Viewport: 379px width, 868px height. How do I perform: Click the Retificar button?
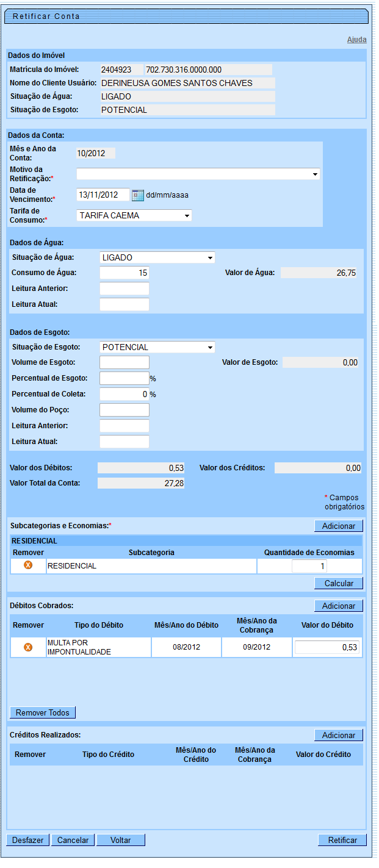(342, 840)
